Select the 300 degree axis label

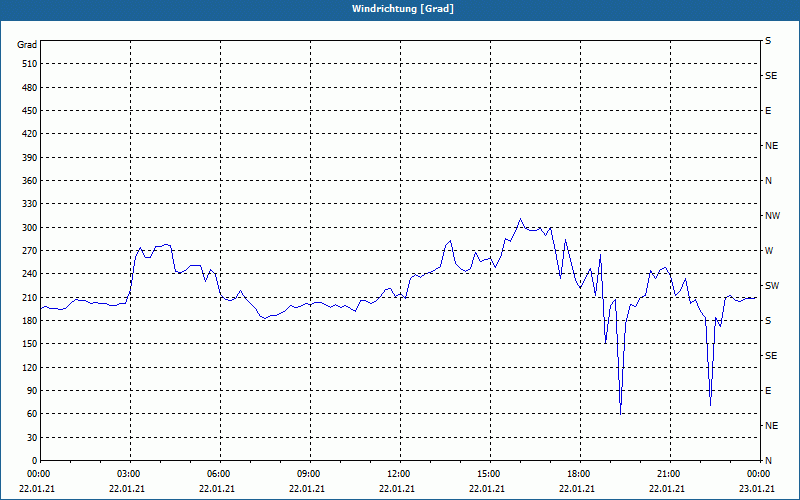[x=30, y=227]
